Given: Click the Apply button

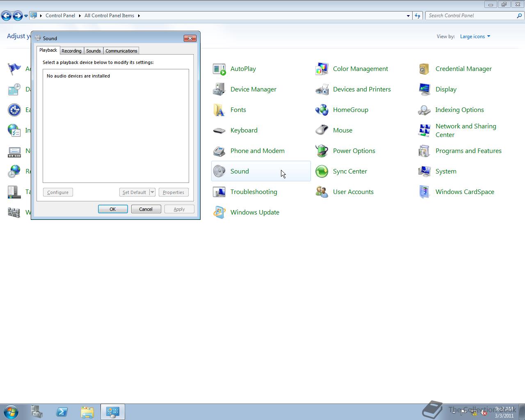Looking at the screenshot, I should (x=179, y=209).
